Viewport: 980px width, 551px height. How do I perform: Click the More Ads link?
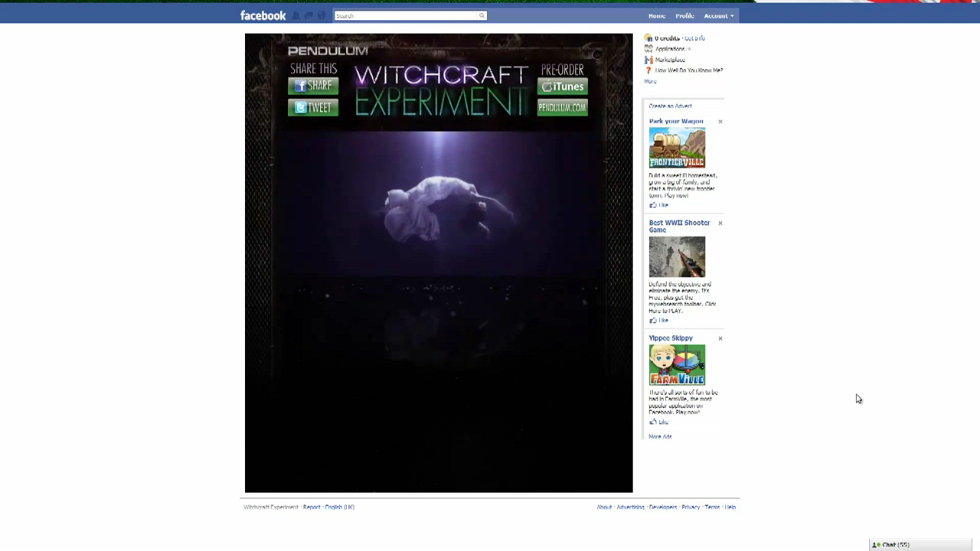click(x=660, y=437)
